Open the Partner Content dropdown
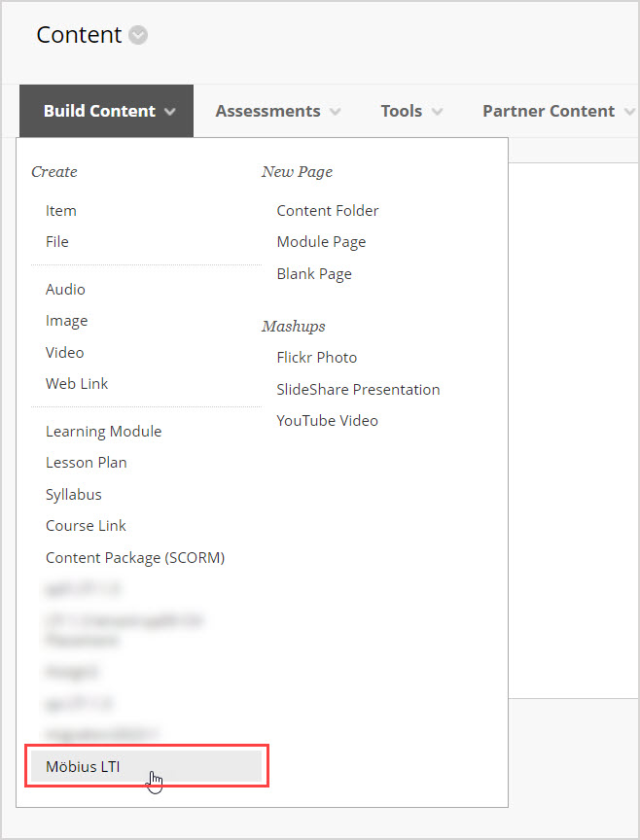This screenshot has height=840, width=640. coord(550,111)
